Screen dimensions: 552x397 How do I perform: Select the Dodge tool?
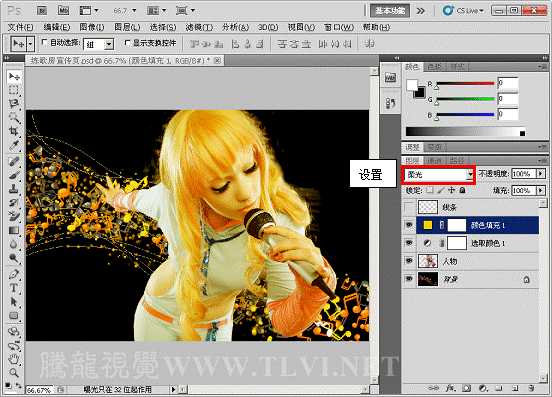14,258
